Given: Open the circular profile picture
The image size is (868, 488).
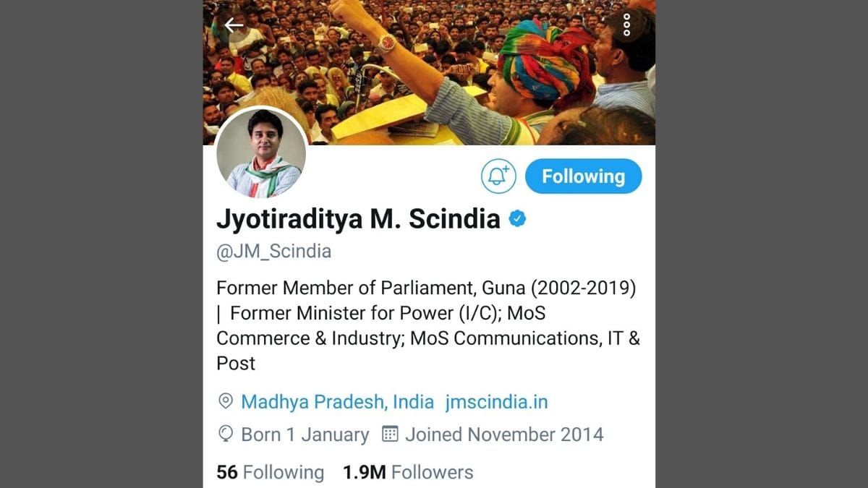Looking at the screenshot, I should (x=261, y=153).
